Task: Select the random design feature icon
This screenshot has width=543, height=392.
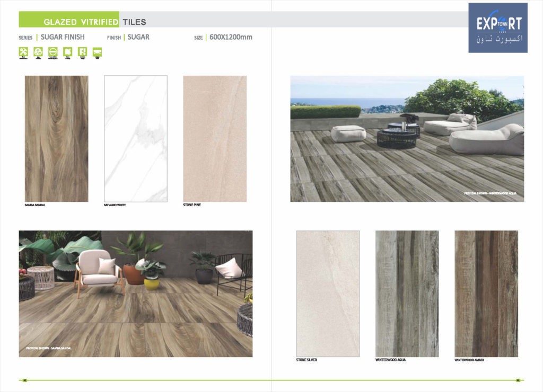Action: pyautogui.click(x=82, y=51)
